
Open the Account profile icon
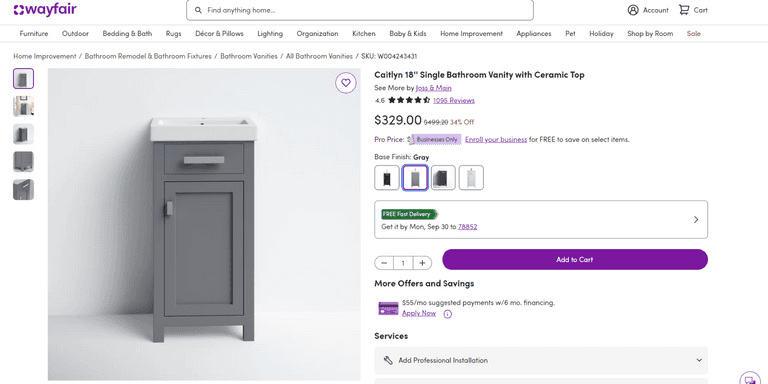633,10
